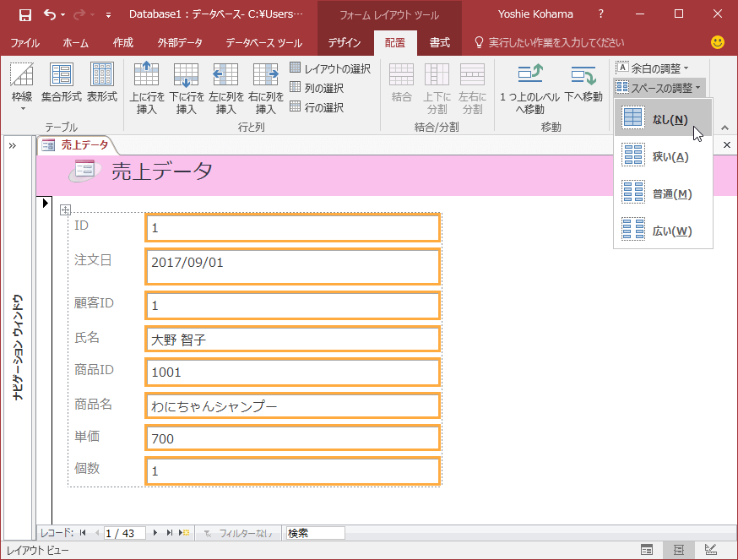This screenshot has height=560, width=738.
Task: Click the Undo arrow icon
Action: 50,14
